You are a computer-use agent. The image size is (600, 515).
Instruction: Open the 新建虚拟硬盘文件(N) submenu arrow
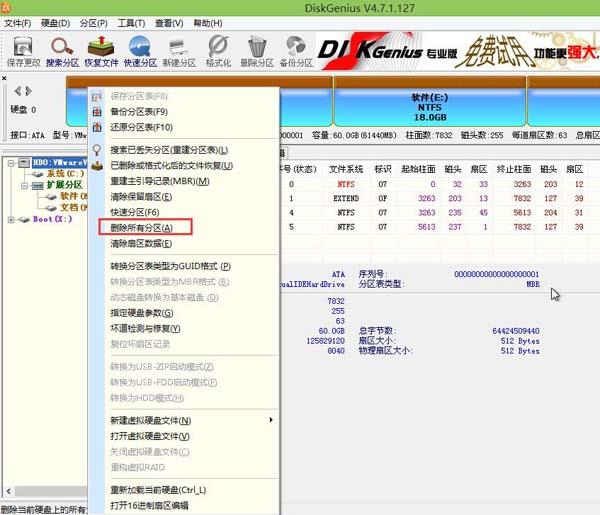271,420
